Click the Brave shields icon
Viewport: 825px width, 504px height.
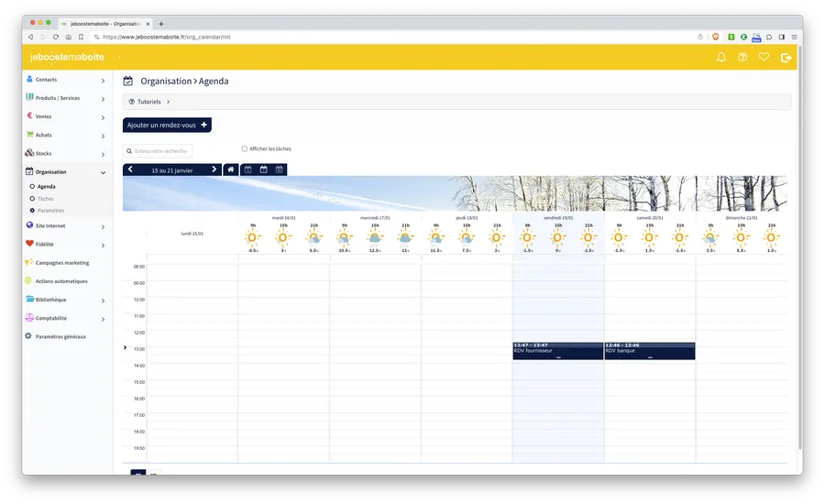tap(716, 37)
